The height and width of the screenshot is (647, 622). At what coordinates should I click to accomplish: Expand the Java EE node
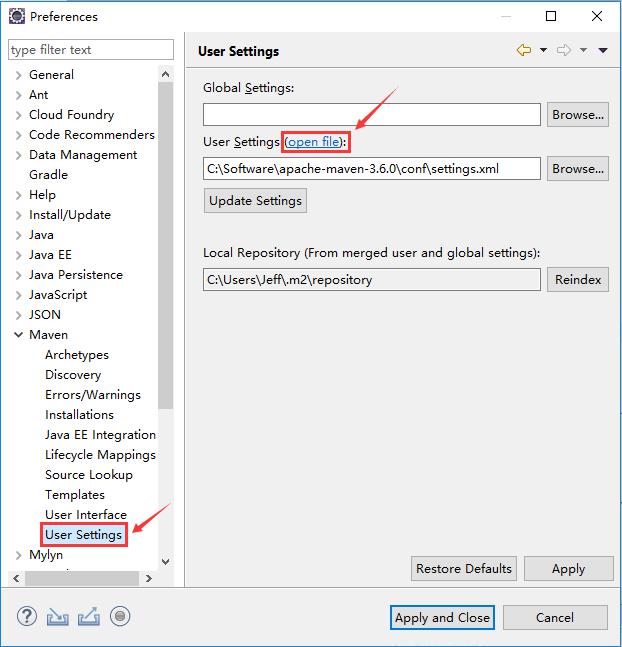pyautogui.click(x=19, y=255)
